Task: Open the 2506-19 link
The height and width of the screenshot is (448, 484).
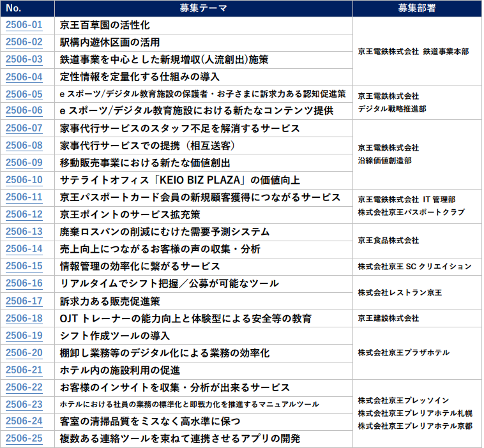Action: [24, 335]
